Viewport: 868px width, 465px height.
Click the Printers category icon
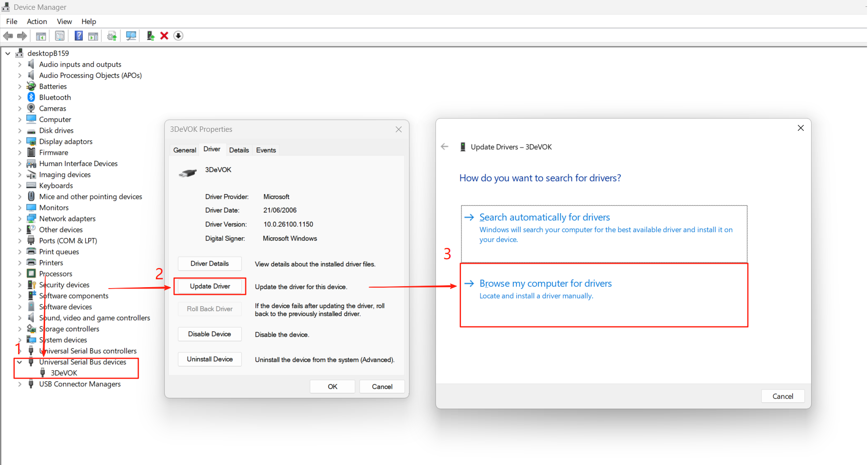pyautogui.click(x=31, y=263)
